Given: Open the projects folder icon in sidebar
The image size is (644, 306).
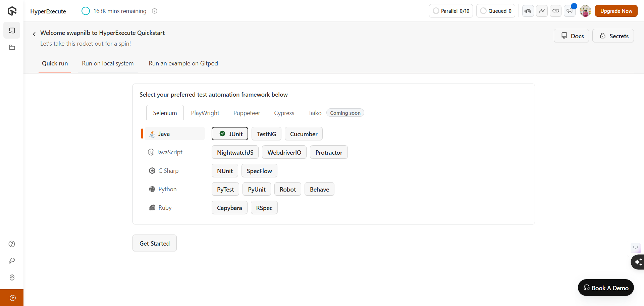Looking at the screenshot, I should click(12, 48).
